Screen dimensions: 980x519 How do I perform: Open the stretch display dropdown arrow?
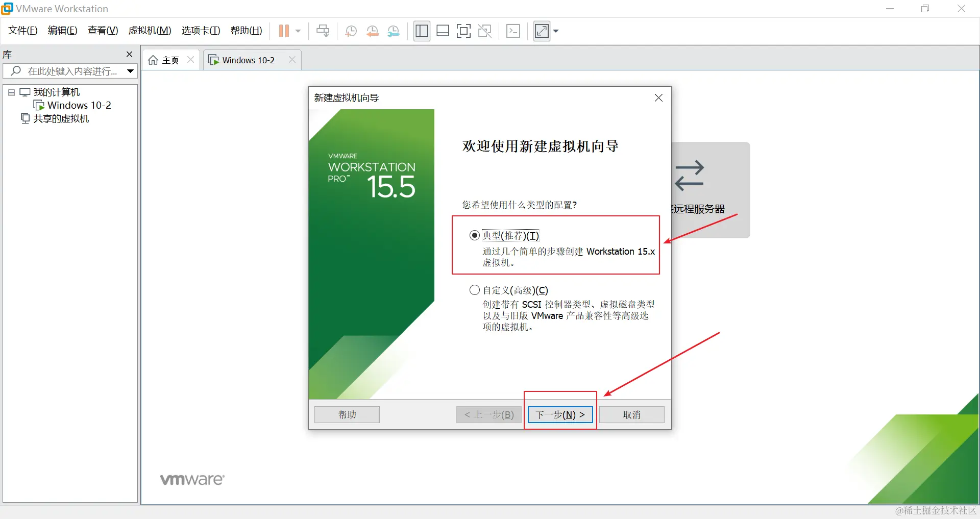pos(556,31)
